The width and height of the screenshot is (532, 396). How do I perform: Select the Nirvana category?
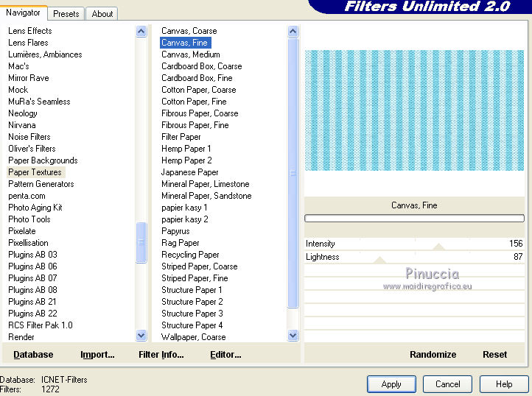point(21,125)
